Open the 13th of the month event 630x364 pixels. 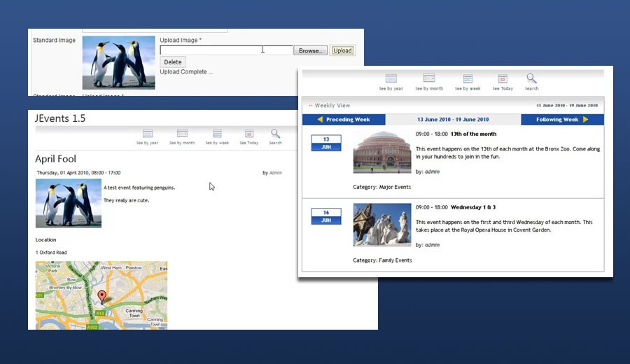[473, 134]
